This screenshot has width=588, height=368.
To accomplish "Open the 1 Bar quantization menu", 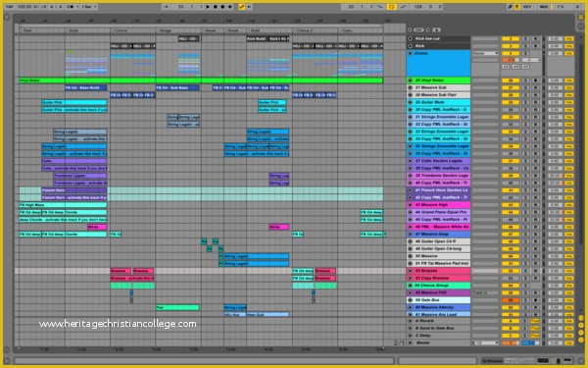I will coord(89,7).
